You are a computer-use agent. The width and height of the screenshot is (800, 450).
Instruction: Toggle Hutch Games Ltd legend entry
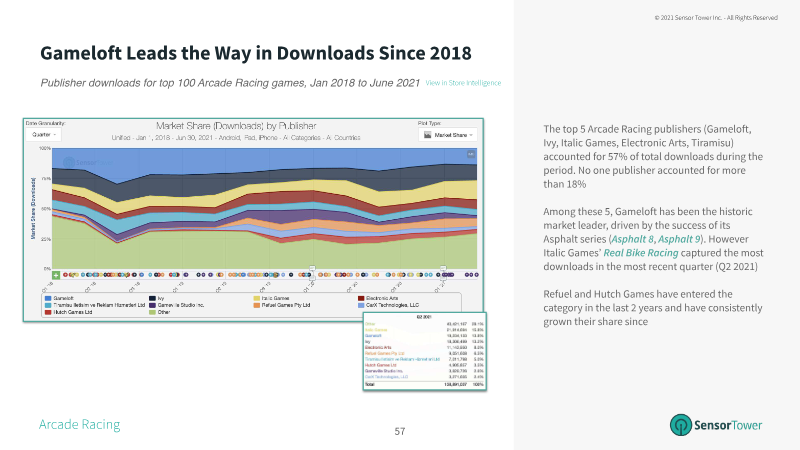pos(68,312)
